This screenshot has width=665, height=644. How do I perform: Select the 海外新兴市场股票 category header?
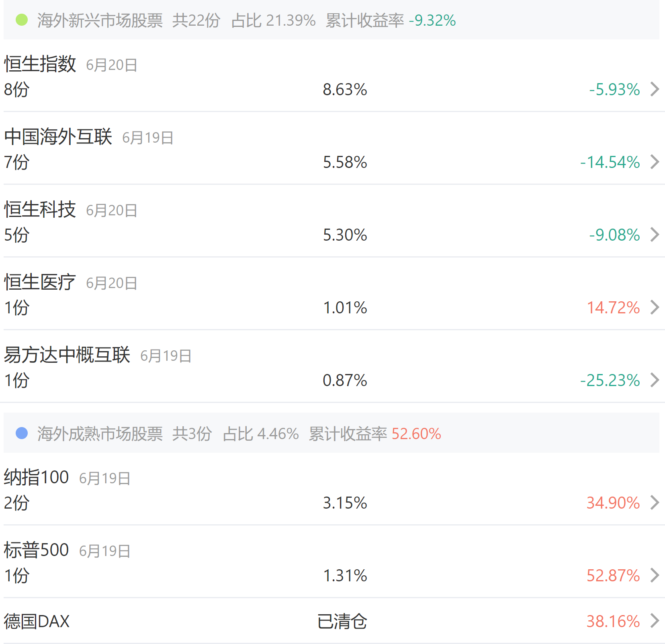point(100,20)
